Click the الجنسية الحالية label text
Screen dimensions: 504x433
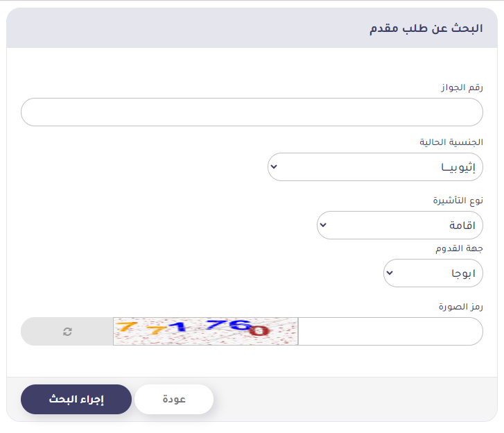pos(451,142)
